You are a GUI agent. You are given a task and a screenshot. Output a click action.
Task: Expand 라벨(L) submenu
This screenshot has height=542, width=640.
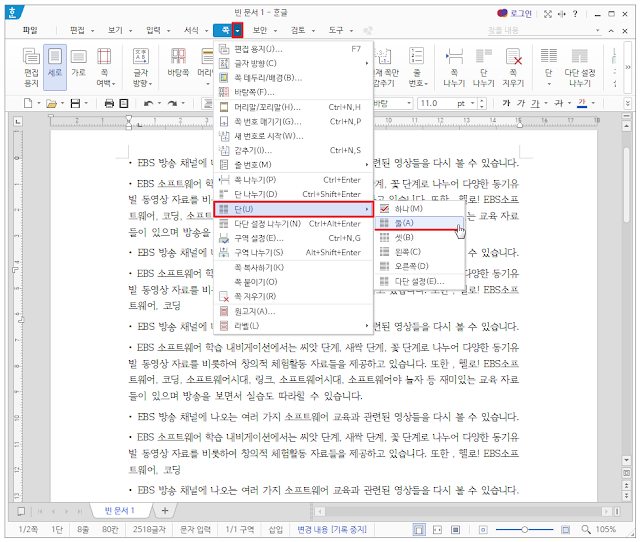[293, 326]
